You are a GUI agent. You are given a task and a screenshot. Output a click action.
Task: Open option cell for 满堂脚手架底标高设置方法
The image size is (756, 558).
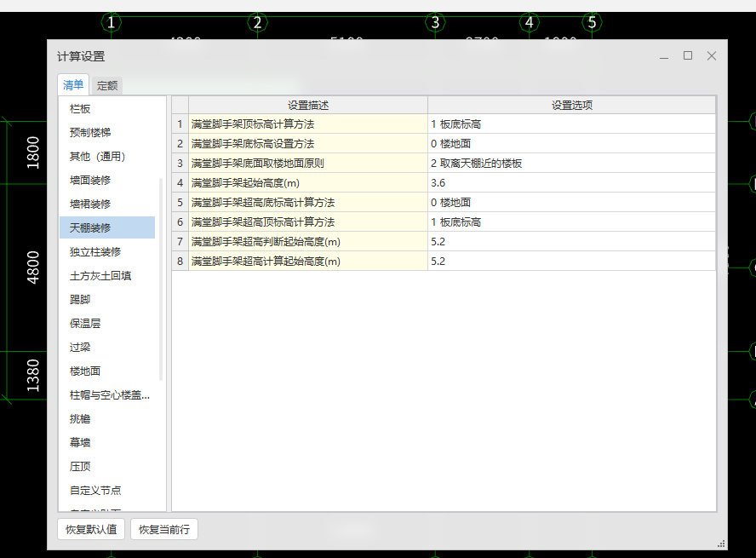pos(571,144)
